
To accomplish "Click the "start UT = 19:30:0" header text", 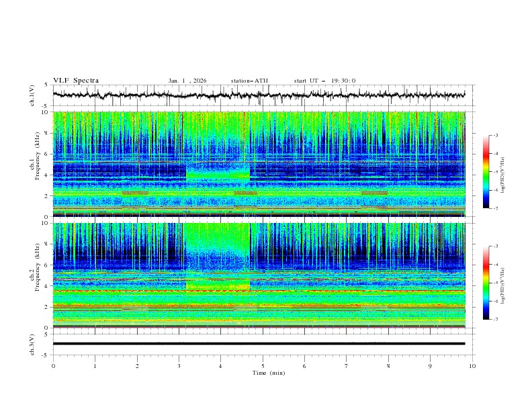I will point(324,81).
